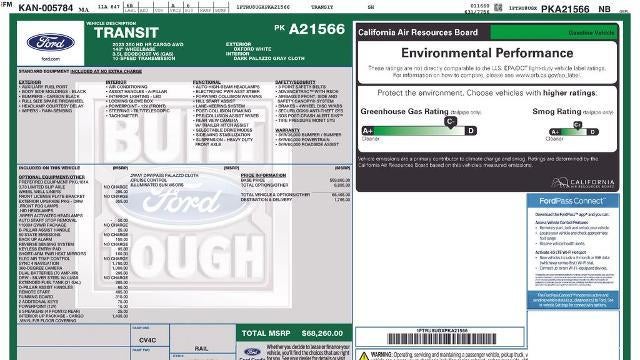Click the PKA21566 NB text in the top strip

pos(576,9)
